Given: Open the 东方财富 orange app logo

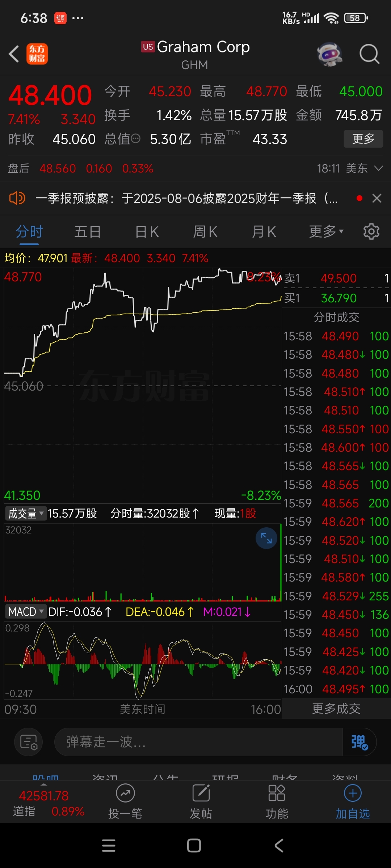Looking at the screenshot, I should (37, 54).
